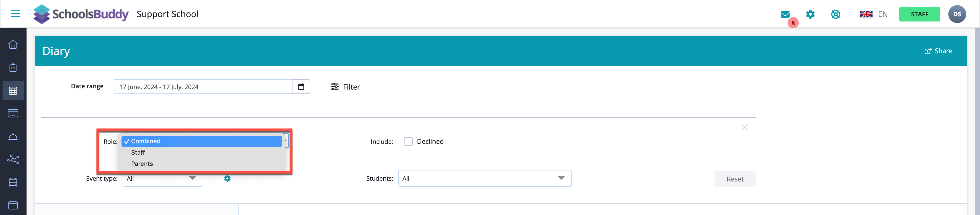Open the clipboard sidebar icon

click(x=13, y=68)
